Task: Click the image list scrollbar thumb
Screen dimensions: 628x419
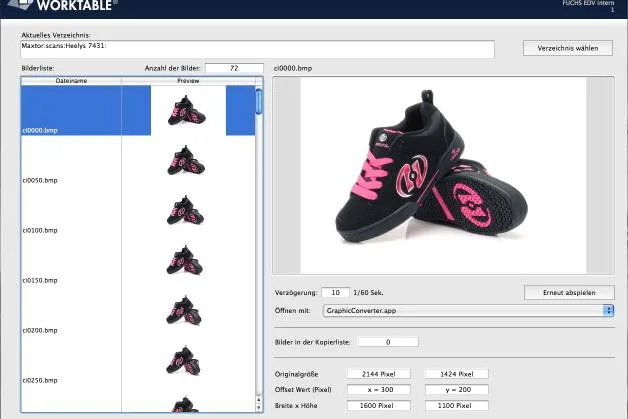Action: coord(259,102)
